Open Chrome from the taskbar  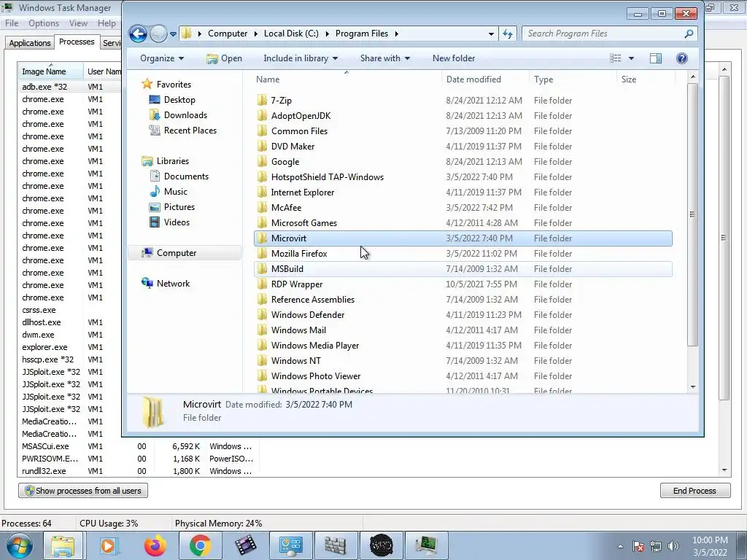click(200, 545)
